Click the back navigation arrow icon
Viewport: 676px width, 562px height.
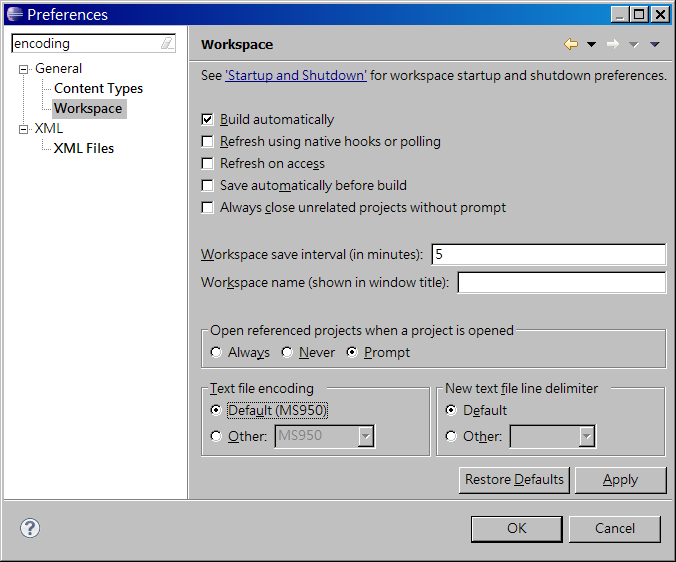(571, 44)
